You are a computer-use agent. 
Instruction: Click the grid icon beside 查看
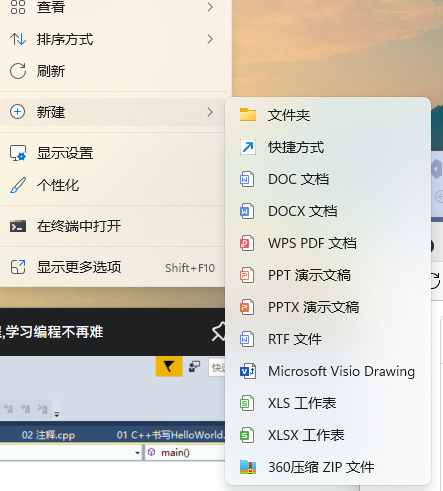point(18,7)
